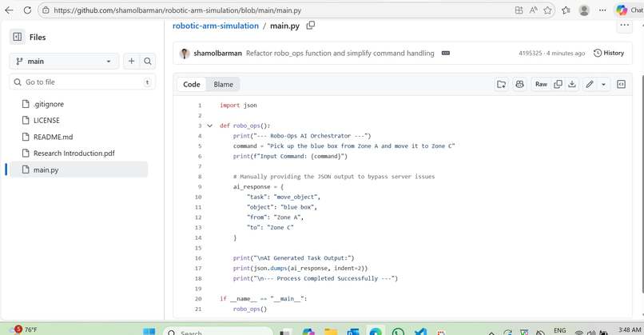The image size is (644, 335).
Task: Open Research Introduction.pdf in the file tree
Action: point(74,154)
